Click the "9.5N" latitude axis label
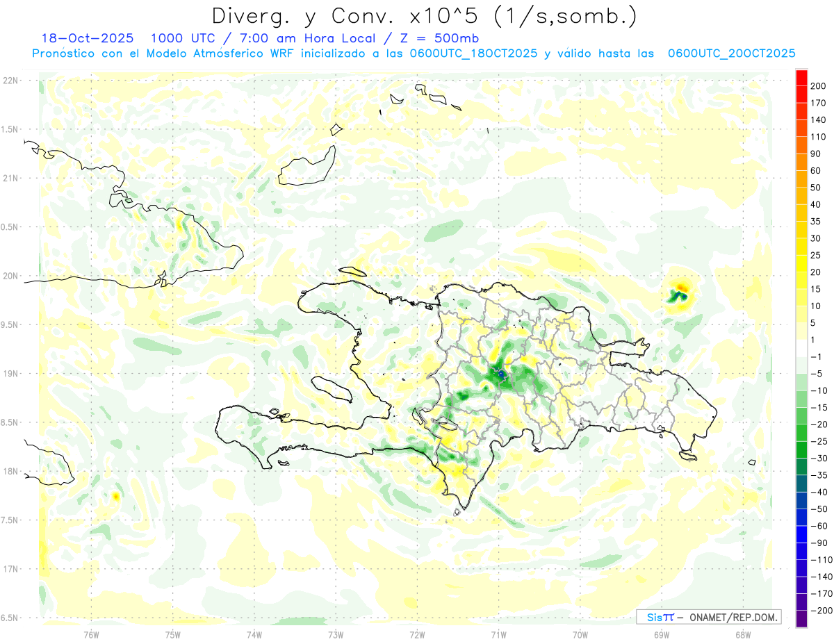This screenshot has height=644, width=834. coord(10,324)
